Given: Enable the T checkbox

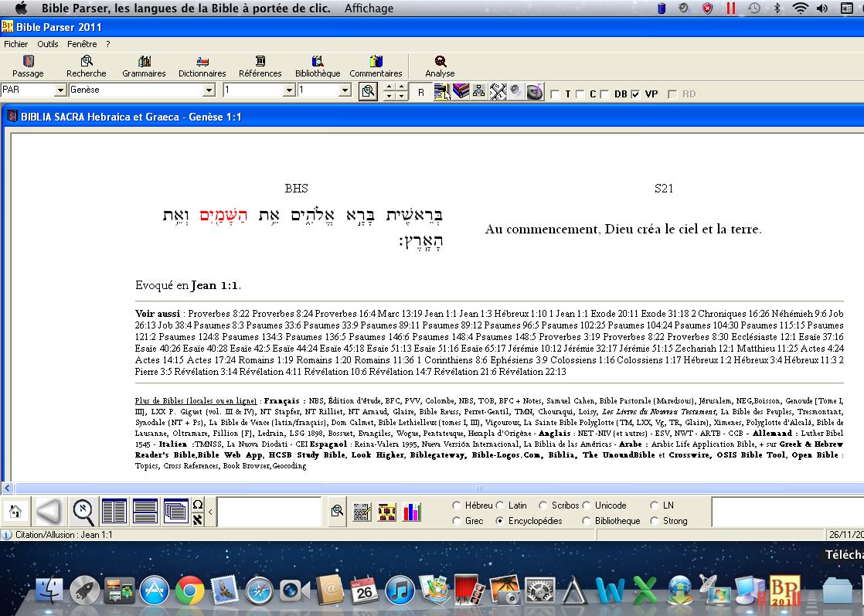Looking at the screenshot, I should pos(556,94).
